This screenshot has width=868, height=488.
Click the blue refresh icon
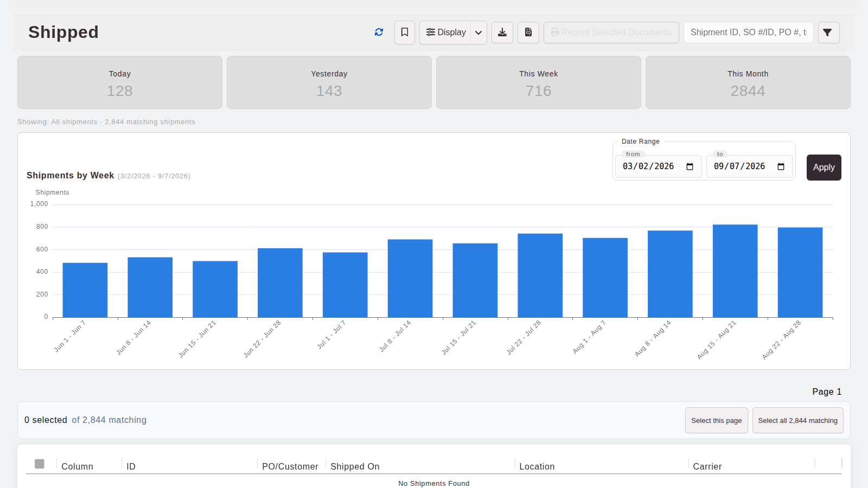[x=379, y=33]
